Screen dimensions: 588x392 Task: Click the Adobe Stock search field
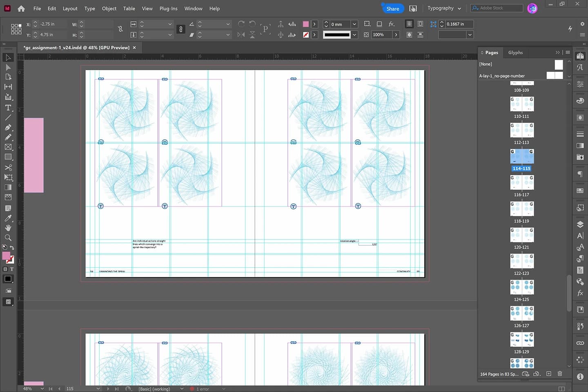(497, 8)
